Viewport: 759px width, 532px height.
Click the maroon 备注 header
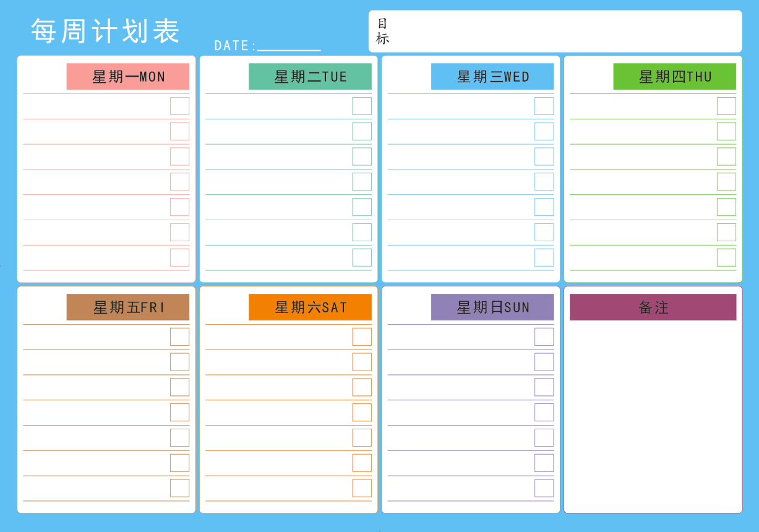click(653, 307)
